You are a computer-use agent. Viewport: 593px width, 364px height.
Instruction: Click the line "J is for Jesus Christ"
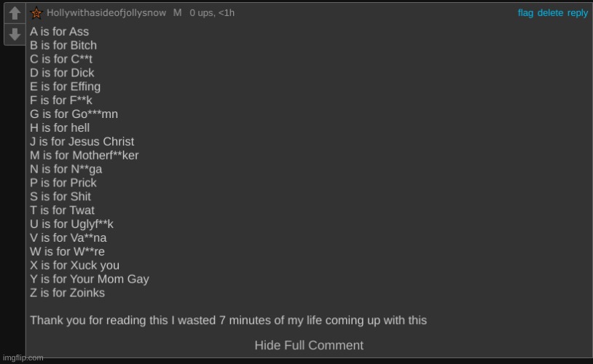(x=82, y=141)
